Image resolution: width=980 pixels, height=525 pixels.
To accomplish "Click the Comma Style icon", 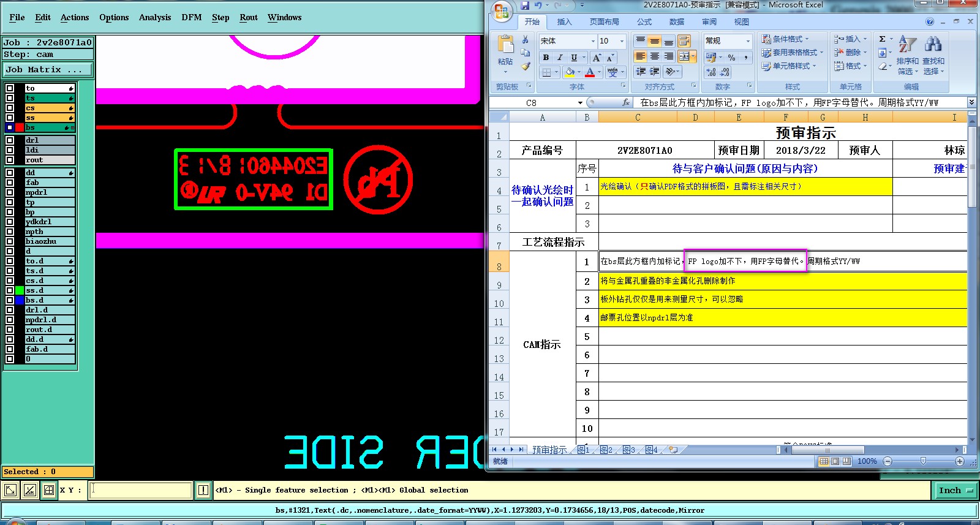I will 745,58.
